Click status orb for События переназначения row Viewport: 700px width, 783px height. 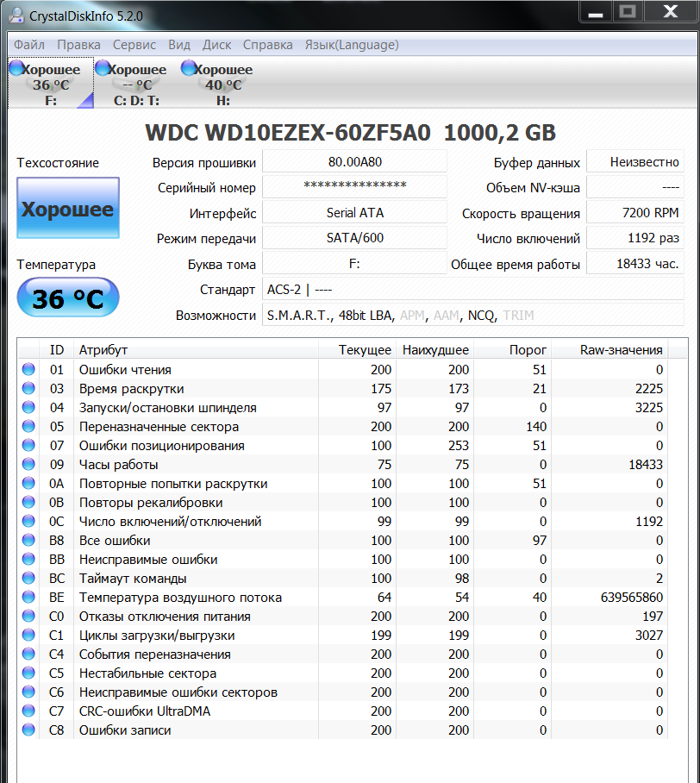(28, 654)
